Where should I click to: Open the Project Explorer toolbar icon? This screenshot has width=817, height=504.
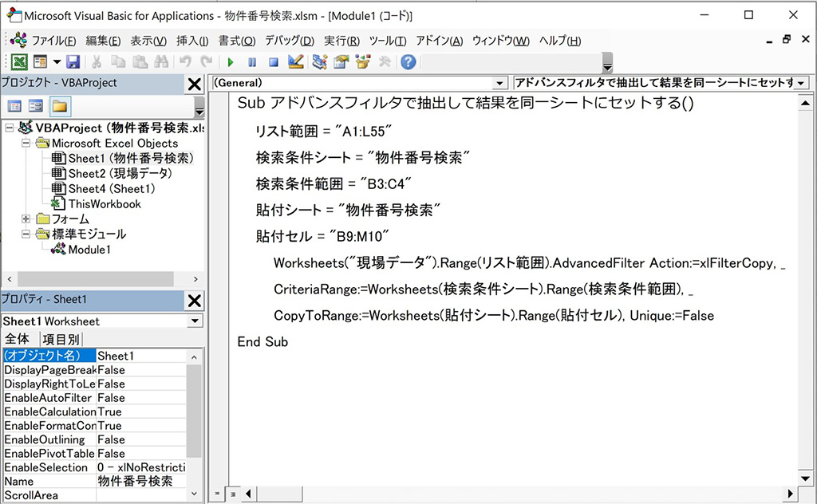point(319,62)
